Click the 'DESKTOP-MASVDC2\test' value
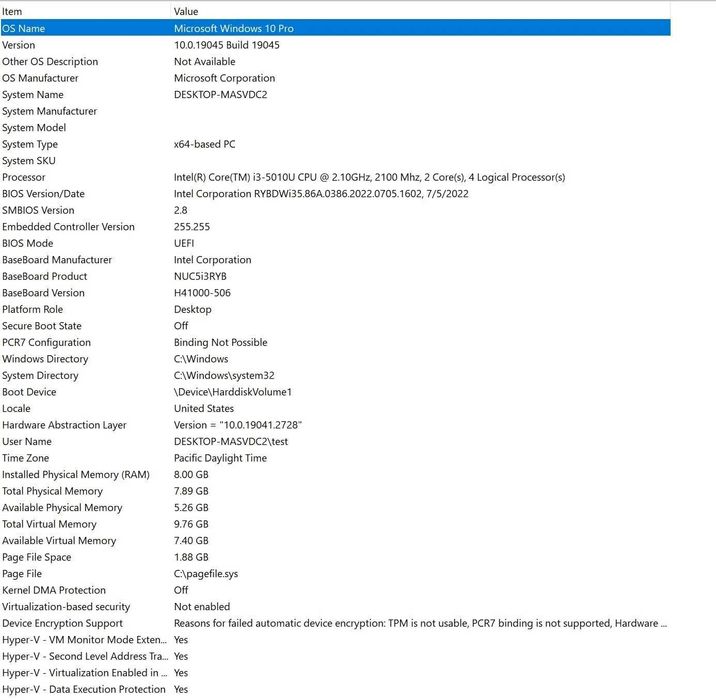716x700 pixels. click(231, 441)
